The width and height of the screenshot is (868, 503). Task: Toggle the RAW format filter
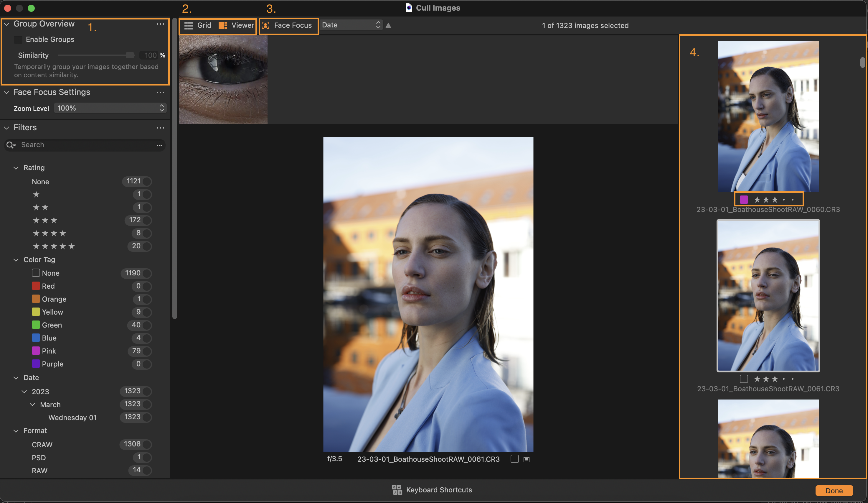pos(147,471)
